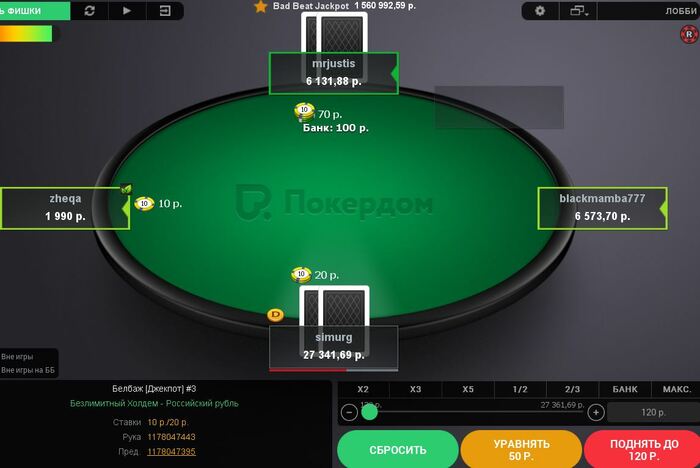Image resolution: width=700 pixels, height=468 pixels.
Task: Call with the Уравнять 50 р. button
Action: coord(521,450)
